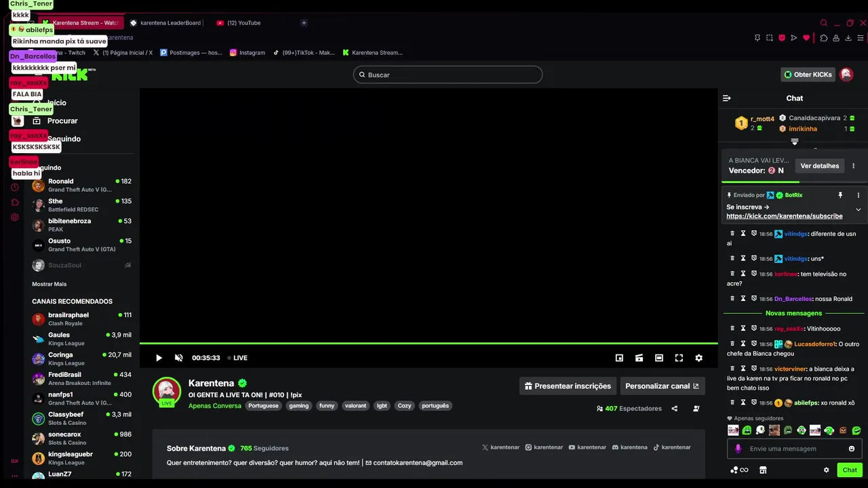
Task: Expand the 'Mostrar Mais' followed list
Action: (50, 284)
